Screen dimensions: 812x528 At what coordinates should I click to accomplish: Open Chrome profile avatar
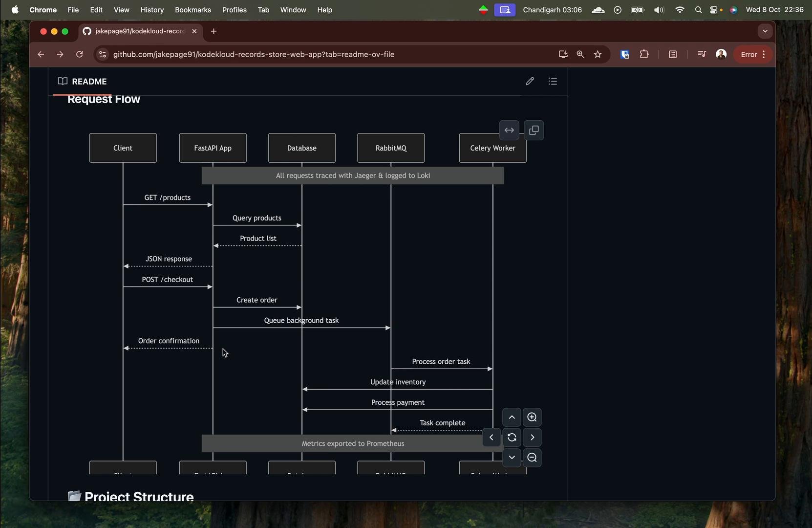pos(721,54)
